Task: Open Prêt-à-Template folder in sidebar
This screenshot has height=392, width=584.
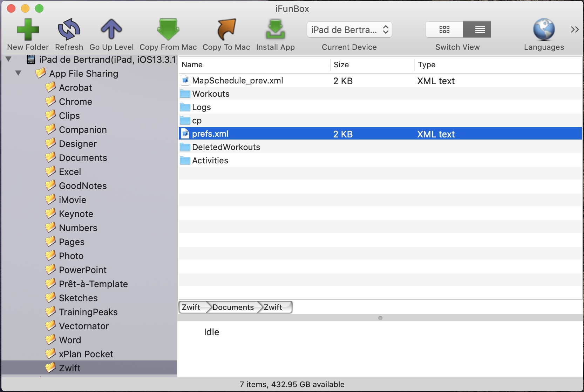Action: pos(87,284)
